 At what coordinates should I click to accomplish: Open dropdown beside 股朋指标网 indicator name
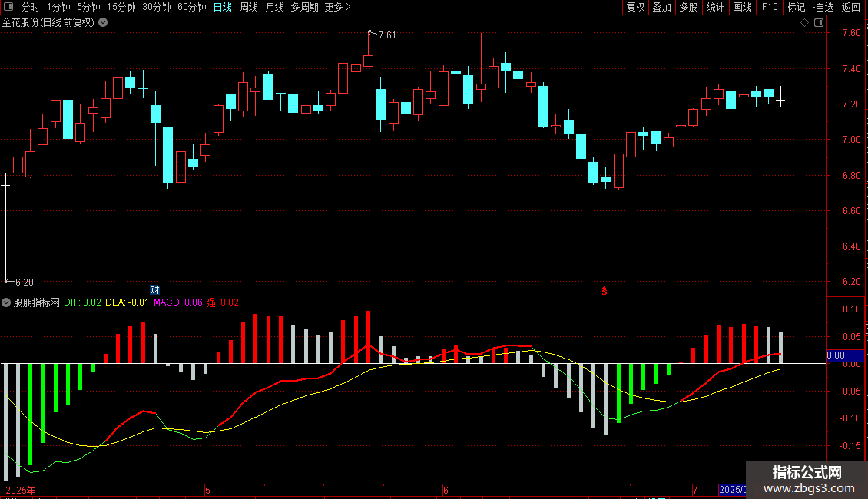point(6,302)
